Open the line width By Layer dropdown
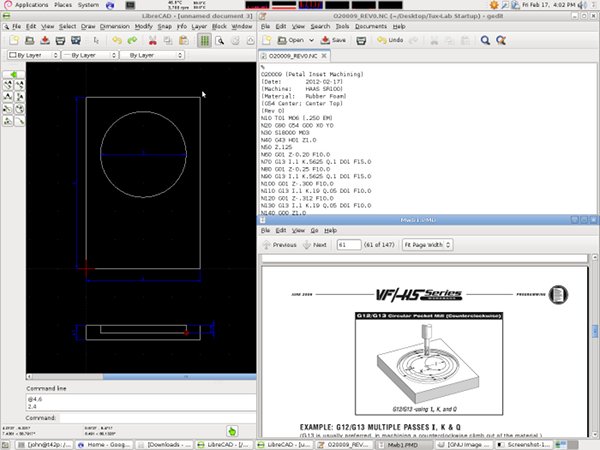The width and height of the screenshot is (600, 450). coord(89,55)
